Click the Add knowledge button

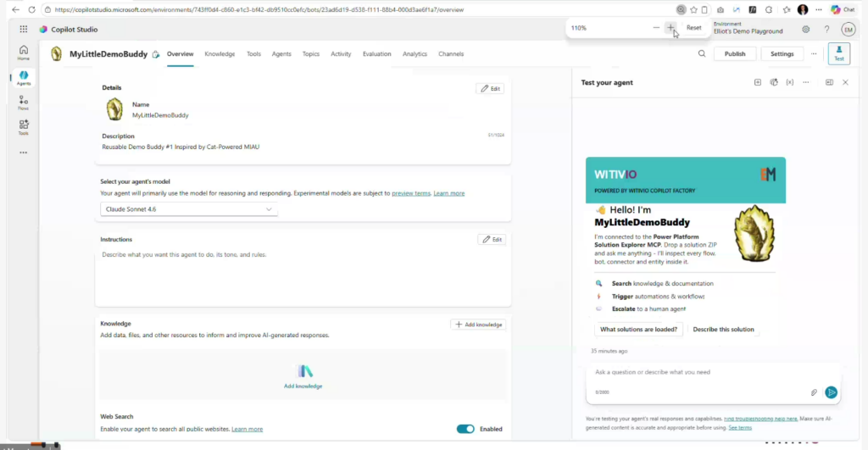tap(478, 325)
